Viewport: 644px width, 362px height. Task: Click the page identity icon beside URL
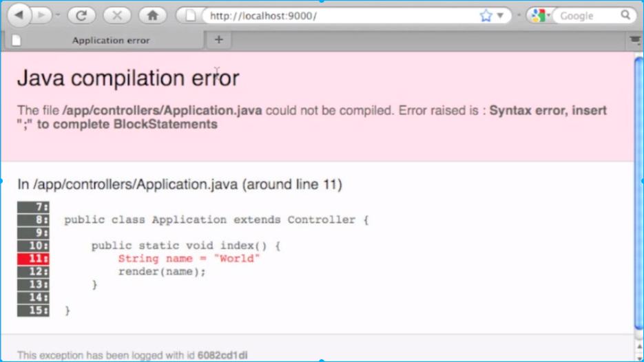[190, 16]
